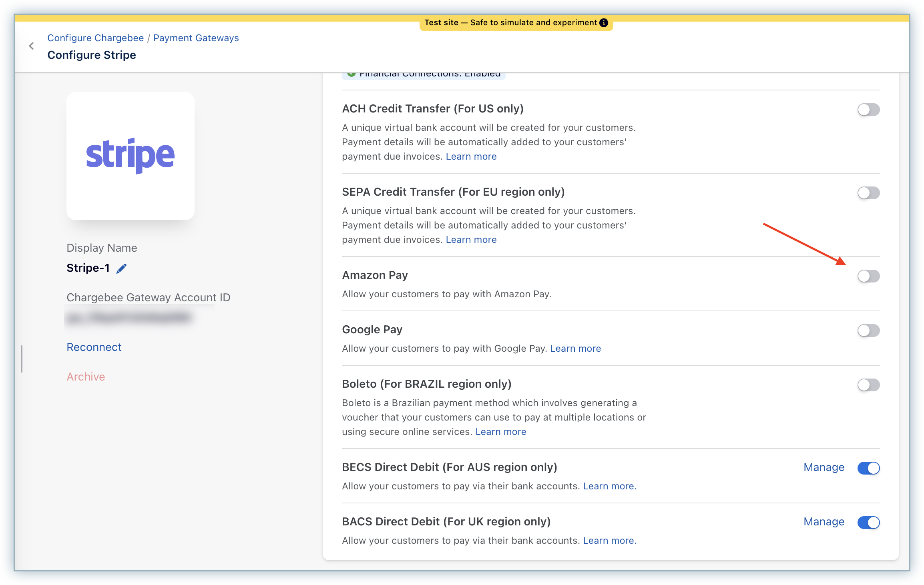This screenshot has width=924, height=585.
Task: Turn off BACS Direct Debit
Action: click(868, 523)
